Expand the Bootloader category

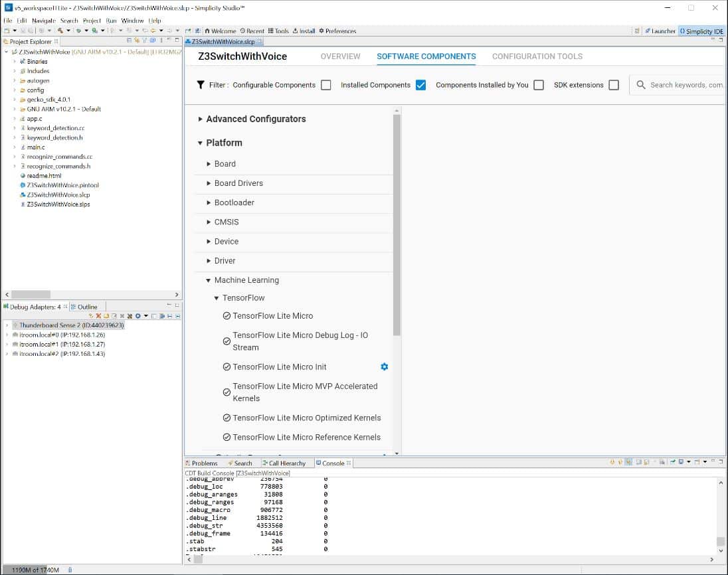point(209,203)
